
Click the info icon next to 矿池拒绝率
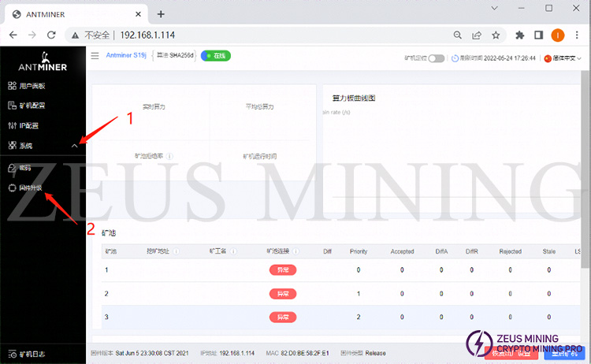click(x=170, y=156)
